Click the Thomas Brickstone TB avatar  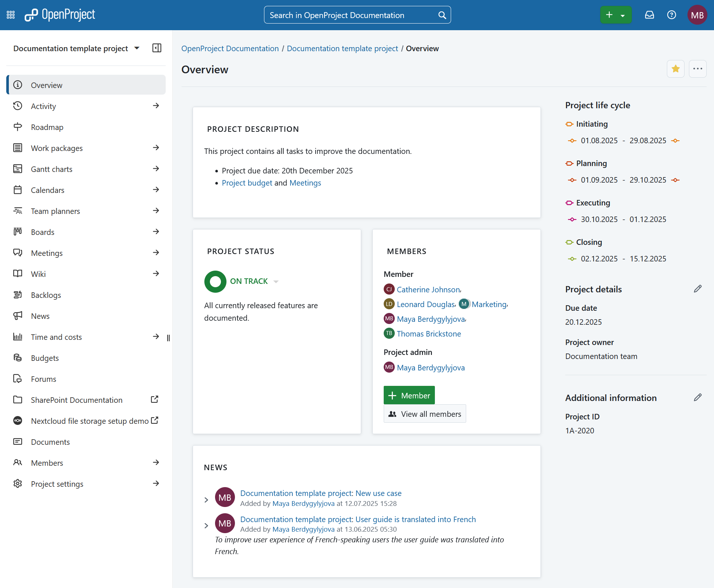[x=389, y=334]
